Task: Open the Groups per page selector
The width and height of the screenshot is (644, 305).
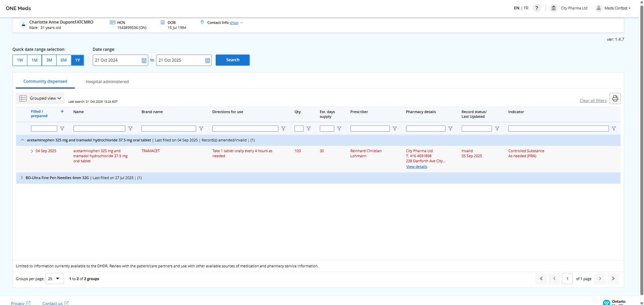Action: [x=54, y=278]
